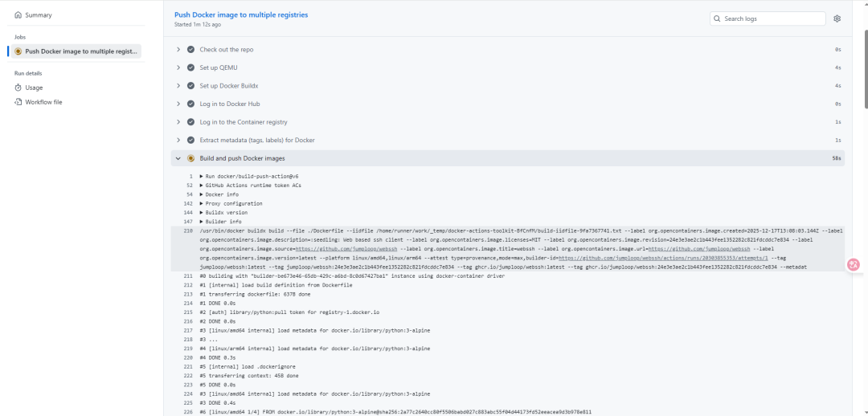Expand the Check out the repo step

(178, 50)
